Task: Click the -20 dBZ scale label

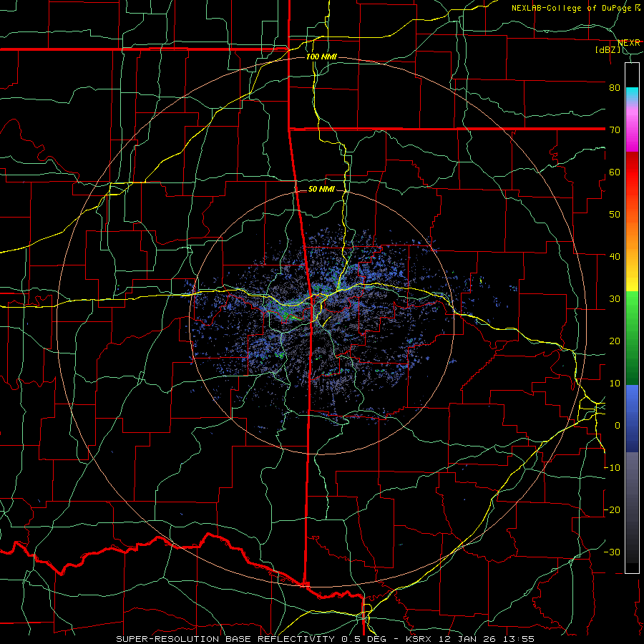Action: point(612,509)
